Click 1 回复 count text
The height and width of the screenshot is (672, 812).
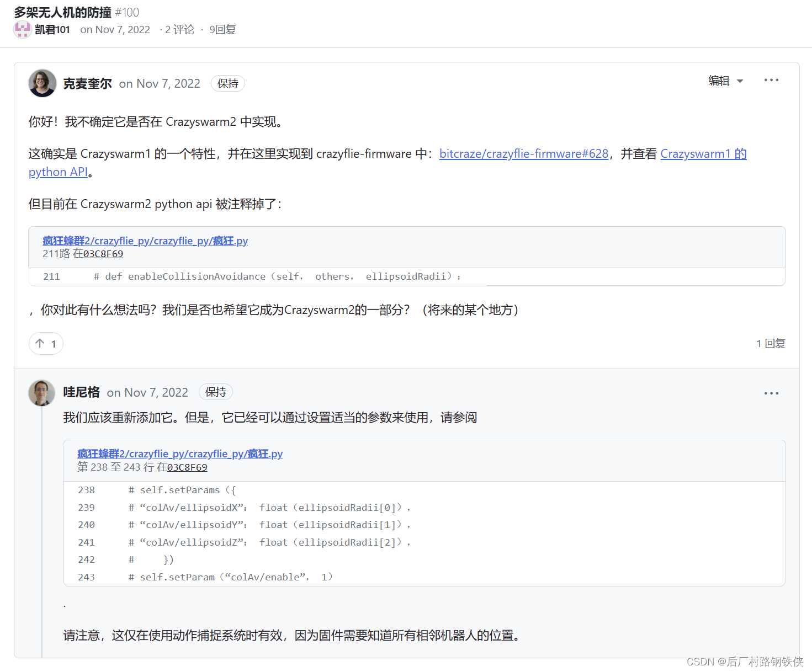click(x=771, y=344)
